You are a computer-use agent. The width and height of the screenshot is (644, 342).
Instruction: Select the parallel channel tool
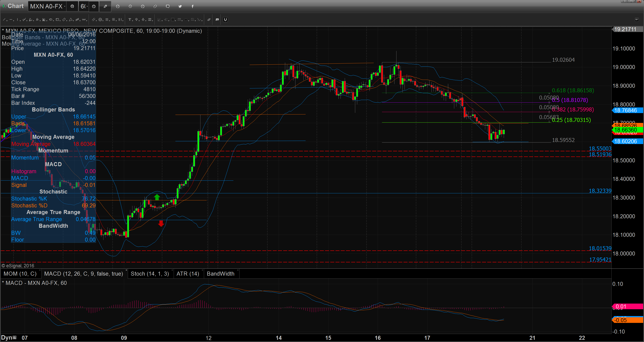coord(94,20)
